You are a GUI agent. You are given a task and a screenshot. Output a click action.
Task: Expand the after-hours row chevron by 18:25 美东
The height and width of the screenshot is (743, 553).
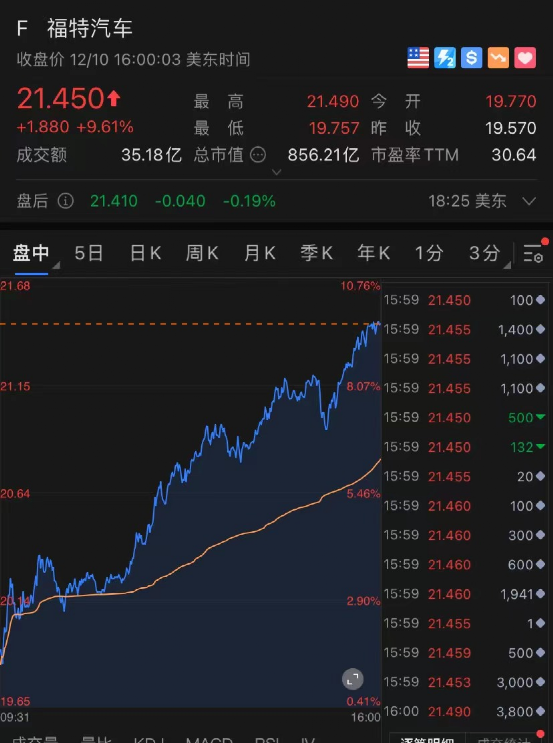point(529,201)
